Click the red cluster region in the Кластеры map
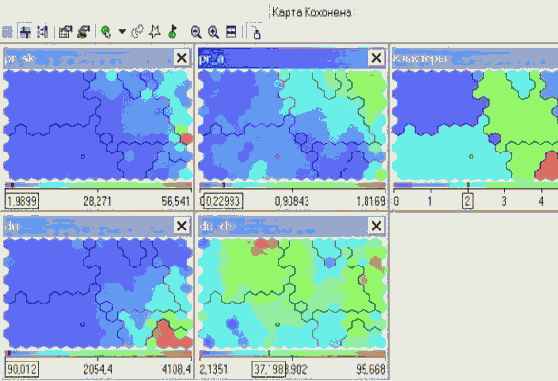This screenshot has width=558, height=381. [x=548, y=167]
